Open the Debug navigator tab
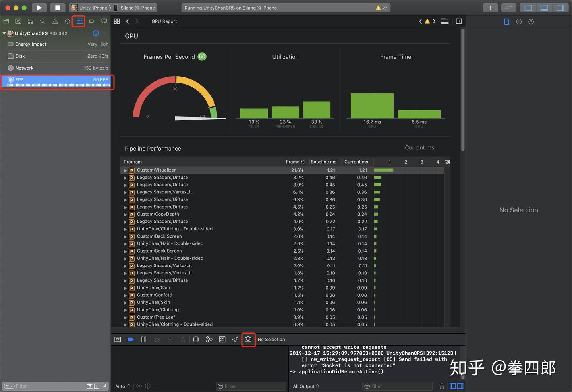The height and width of the screenshot is (392, 572). [79, 21]
